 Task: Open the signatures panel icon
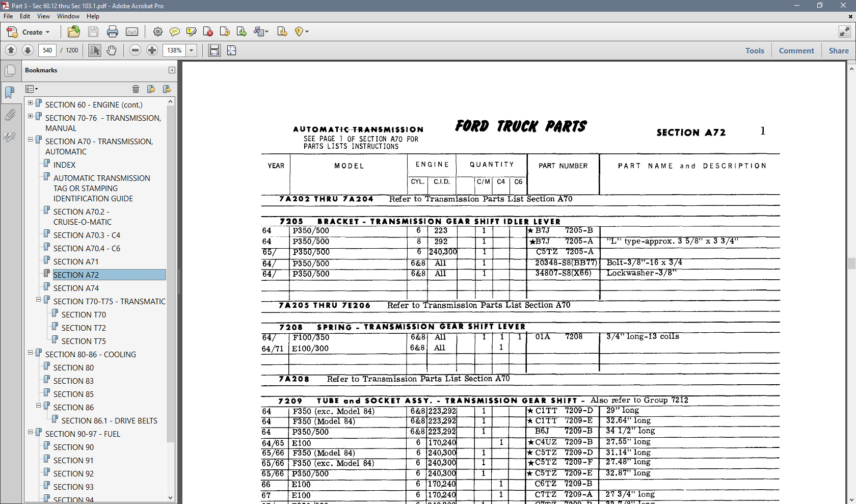(x=10, y=137)
